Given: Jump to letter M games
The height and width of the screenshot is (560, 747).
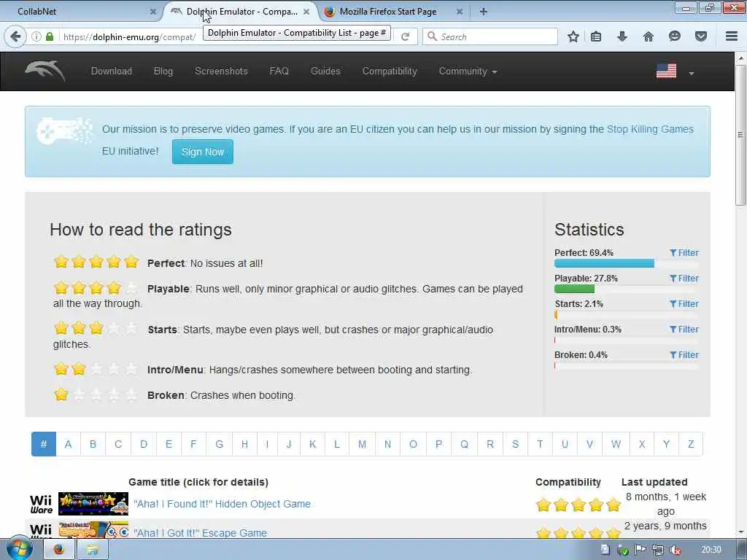Looking at the screenshot, I should 362,444.
